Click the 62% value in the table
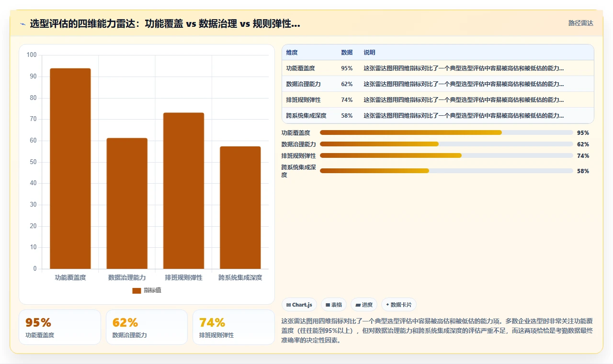 click(347, 84)
